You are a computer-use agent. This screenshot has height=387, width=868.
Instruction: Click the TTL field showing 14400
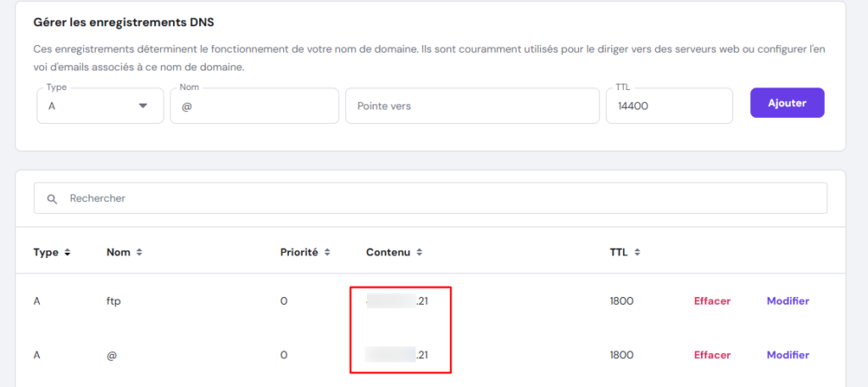point(668,106)
